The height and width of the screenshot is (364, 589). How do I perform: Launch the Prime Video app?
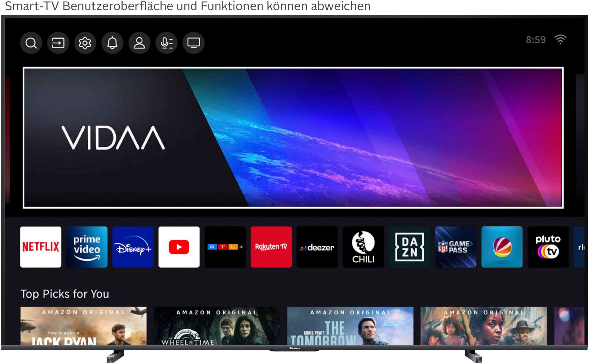pyautogui.click(x=87, y=247)
